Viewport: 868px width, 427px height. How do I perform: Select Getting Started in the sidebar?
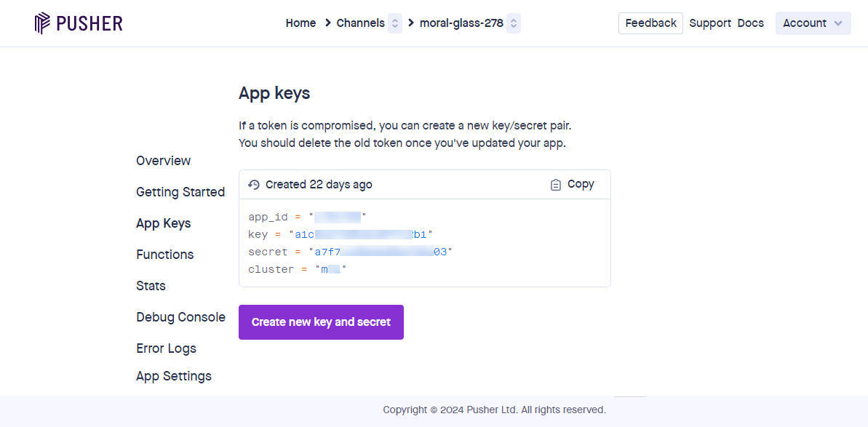[180, 192]
